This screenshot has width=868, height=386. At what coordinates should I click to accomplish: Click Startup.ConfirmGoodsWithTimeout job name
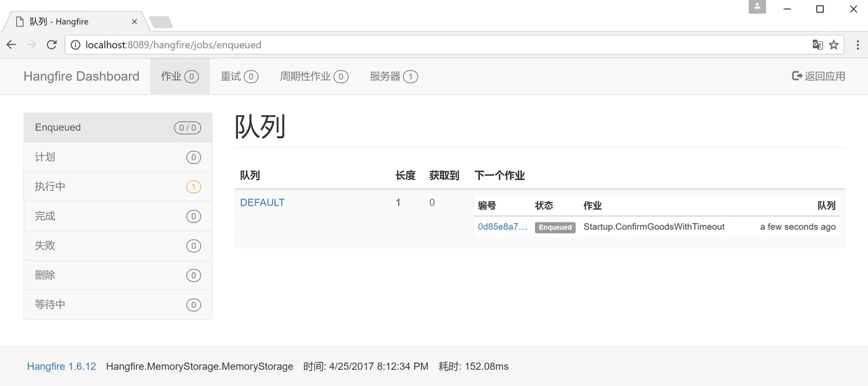pos(654,227)
